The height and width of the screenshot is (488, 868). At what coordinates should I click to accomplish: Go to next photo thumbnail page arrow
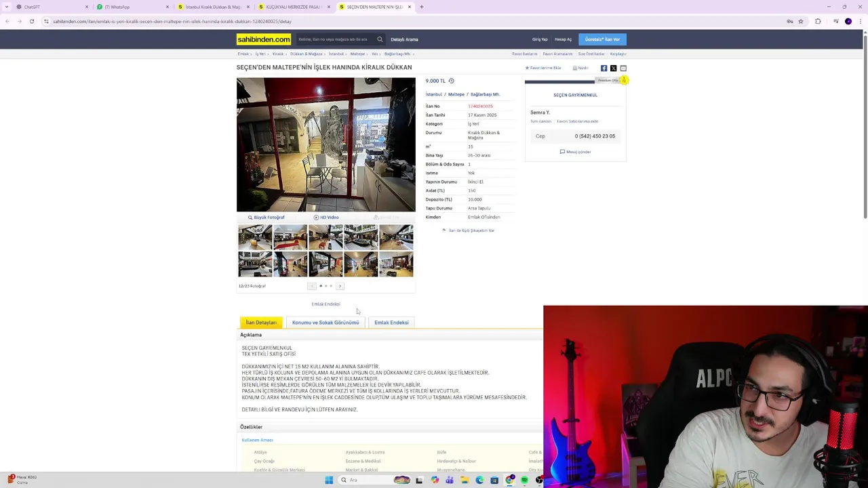[340, 286]
